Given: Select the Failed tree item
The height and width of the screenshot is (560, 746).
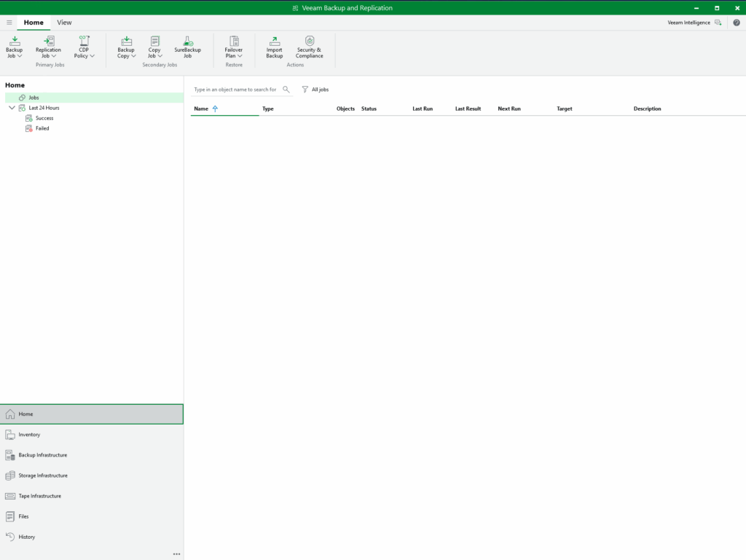Looking at the screenshot, I should pyautogui.click(x=42, y=128).
